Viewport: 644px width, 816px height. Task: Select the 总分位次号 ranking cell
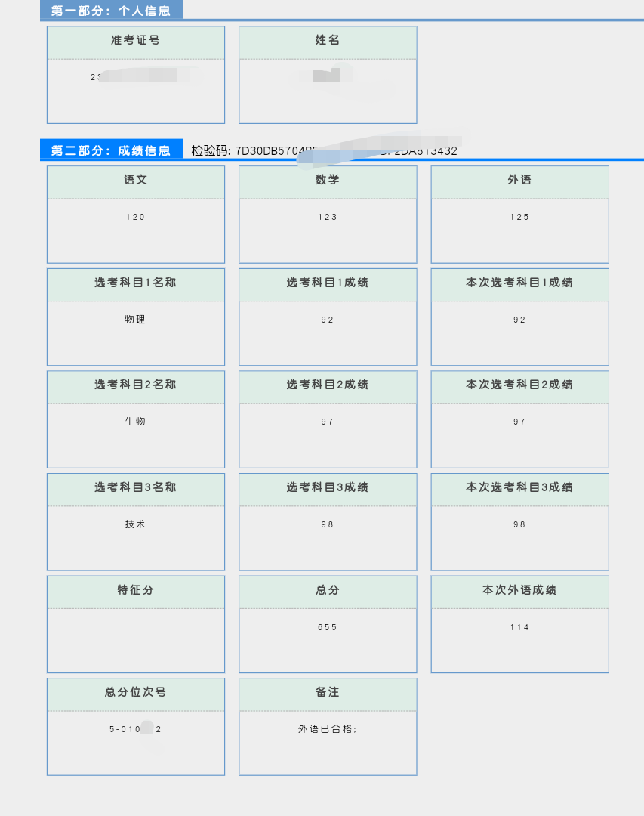point(136,729)
